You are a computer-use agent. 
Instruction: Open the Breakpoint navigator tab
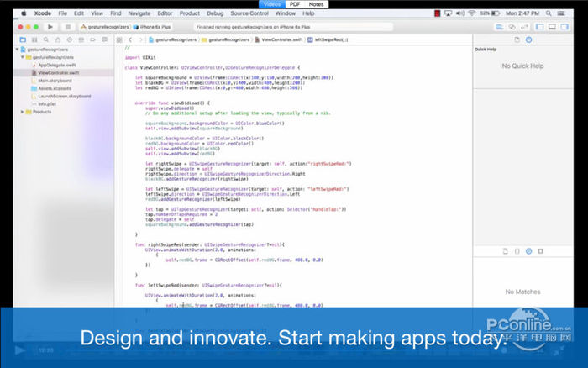coord(92,39)
